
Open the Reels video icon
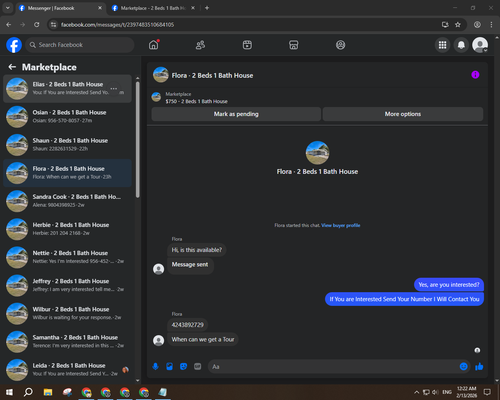(247, 45)
